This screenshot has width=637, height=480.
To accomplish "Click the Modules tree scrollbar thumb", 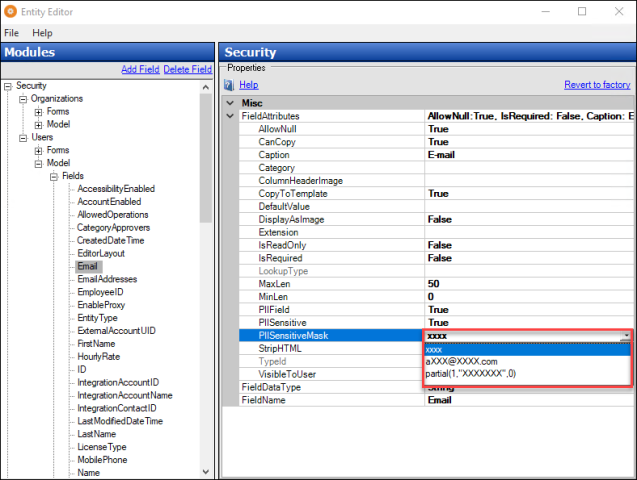I will pyautogui.click(x=206, y=158).
